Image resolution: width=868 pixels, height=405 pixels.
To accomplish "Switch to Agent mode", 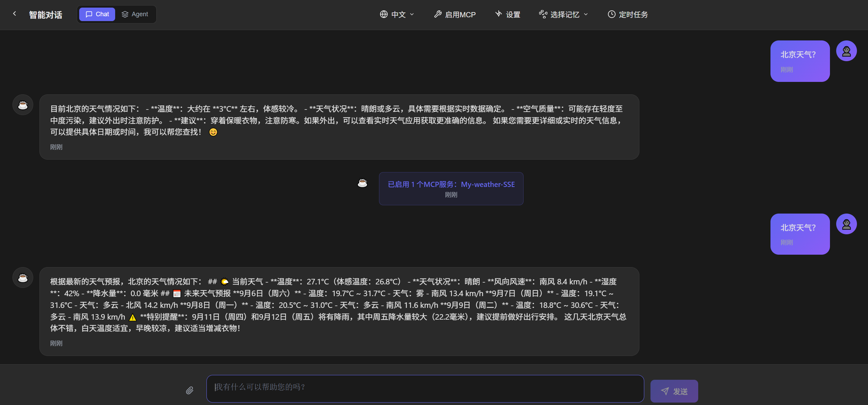I will [135, 14].
